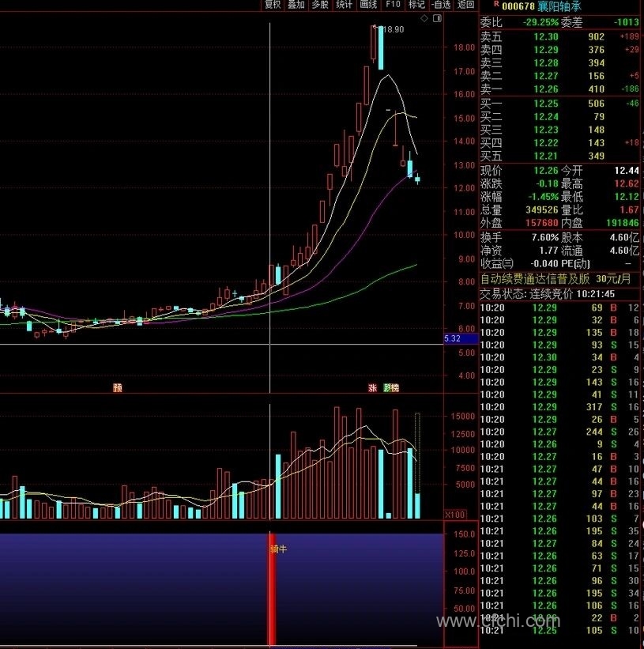Screen dimensions: 644x649
Task: Click the 今开 12.44 value
Action: point(626,171)
